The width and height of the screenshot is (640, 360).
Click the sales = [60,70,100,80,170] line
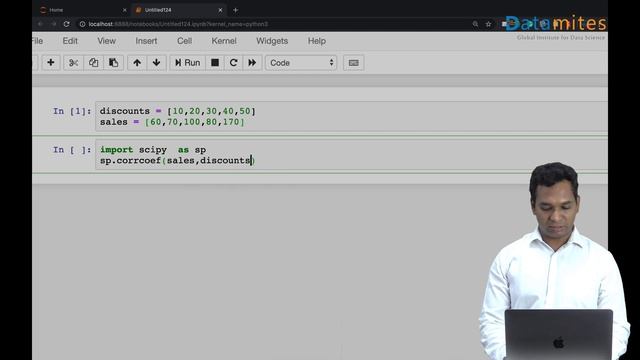click(172, 122)
